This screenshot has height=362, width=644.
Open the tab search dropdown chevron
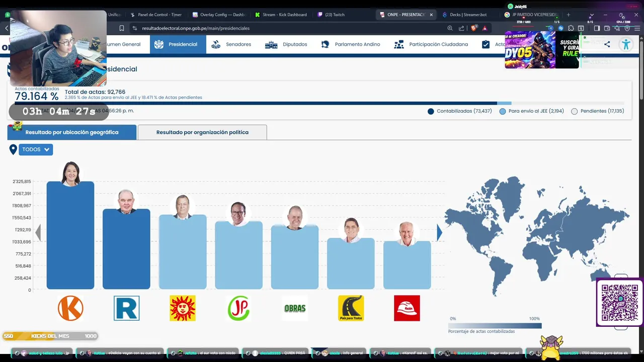[592, 15]
